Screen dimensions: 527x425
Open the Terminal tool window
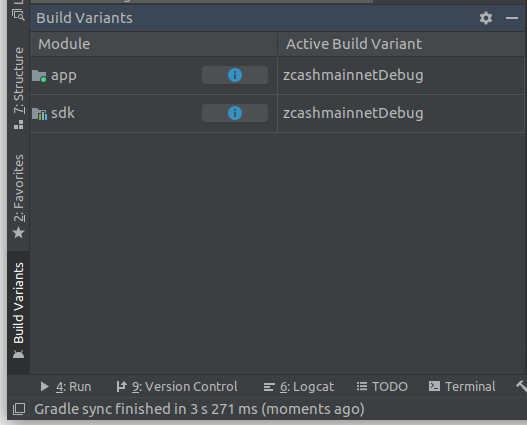462,387
